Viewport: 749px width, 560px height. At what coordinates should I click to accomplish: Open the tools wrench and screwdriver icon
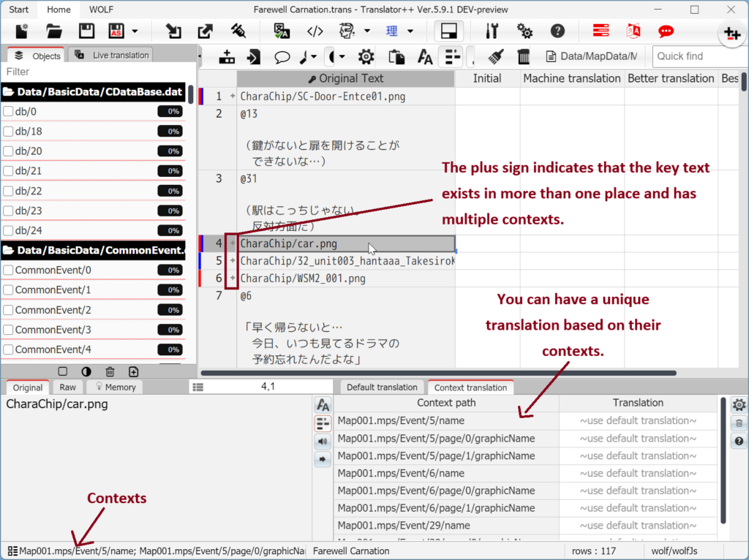pyautogui.click(x=492, y=31)
